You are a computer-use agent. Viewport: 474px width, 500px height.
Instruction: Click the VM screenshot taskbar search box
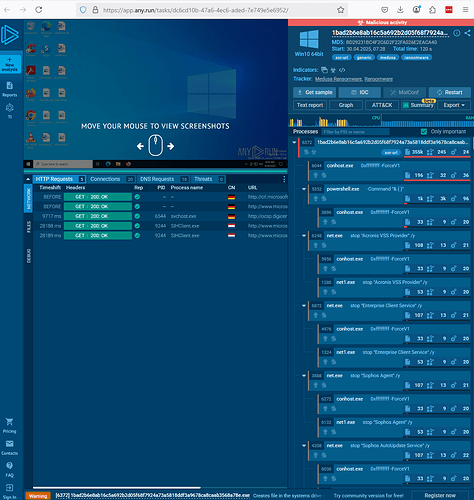point(63,164)
